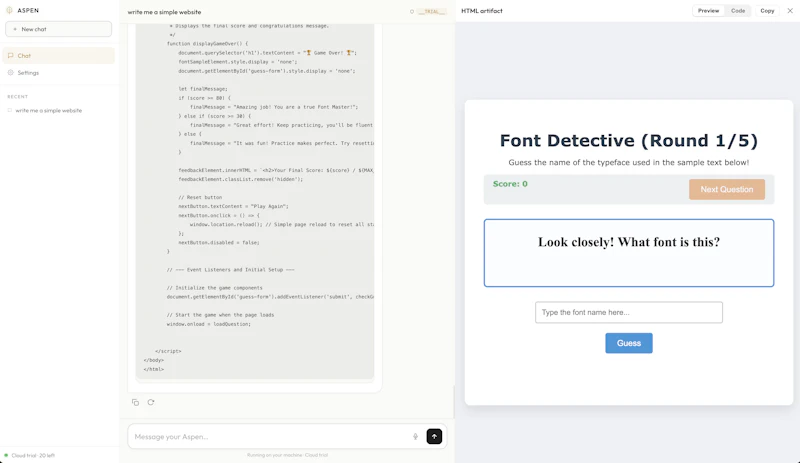Click the 'Guess the name of the typeface' instruction text

click(629, 162)
